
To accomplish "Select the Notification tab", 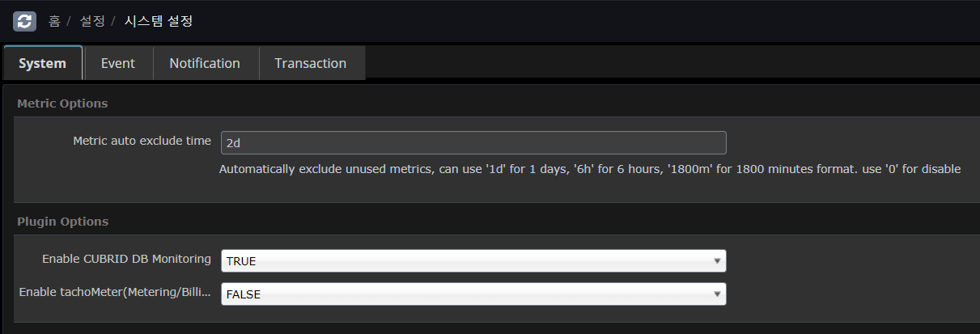I will pos(205,63).
